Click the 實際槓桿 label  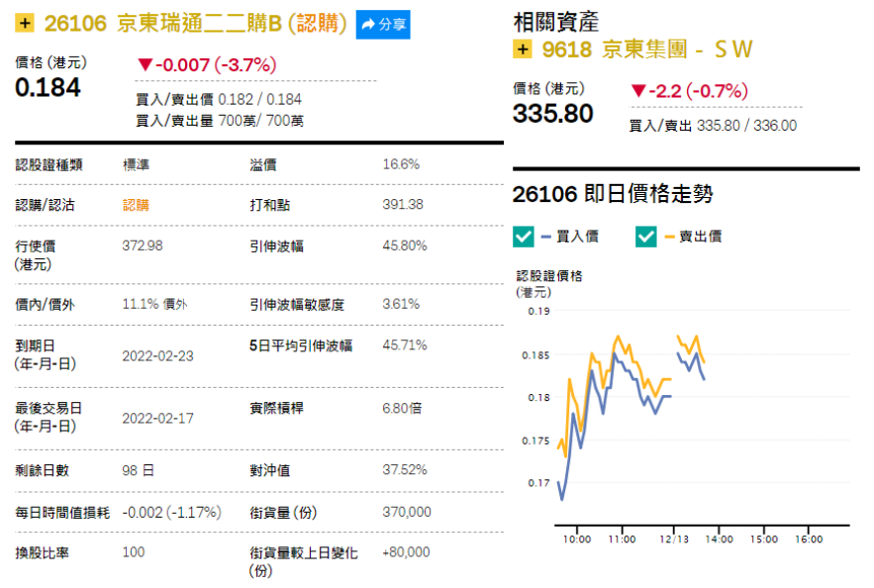[276, 408]
